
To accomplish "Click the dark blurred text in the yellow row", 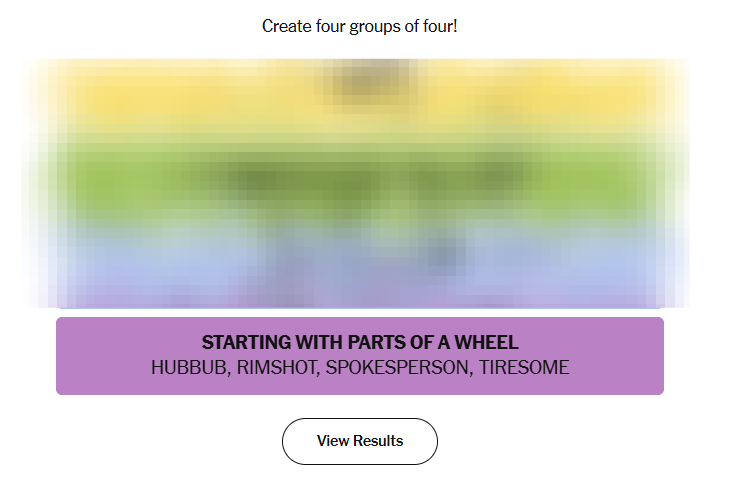I will click(360, 86).
